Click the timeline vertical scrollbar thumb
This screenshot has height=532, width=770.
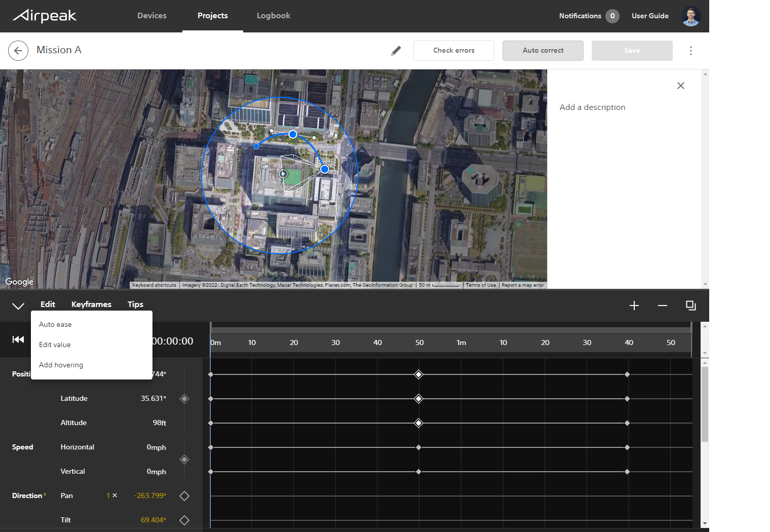pos(705,404)
